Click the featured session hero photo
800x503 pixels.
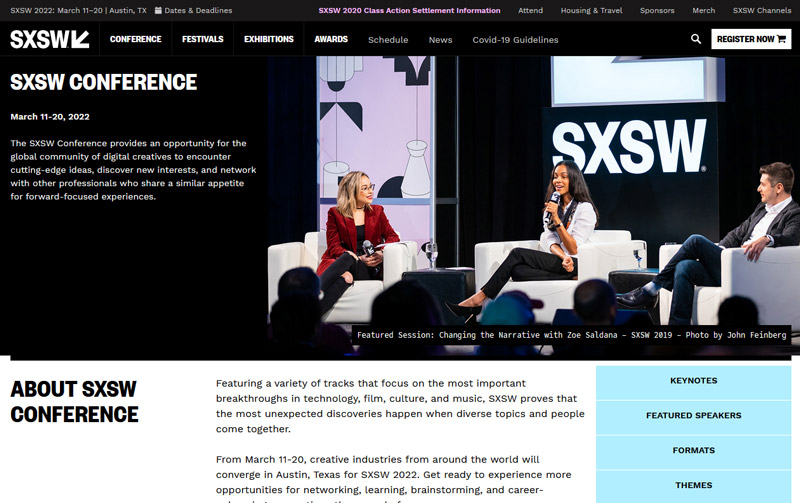tap(533, 204)
